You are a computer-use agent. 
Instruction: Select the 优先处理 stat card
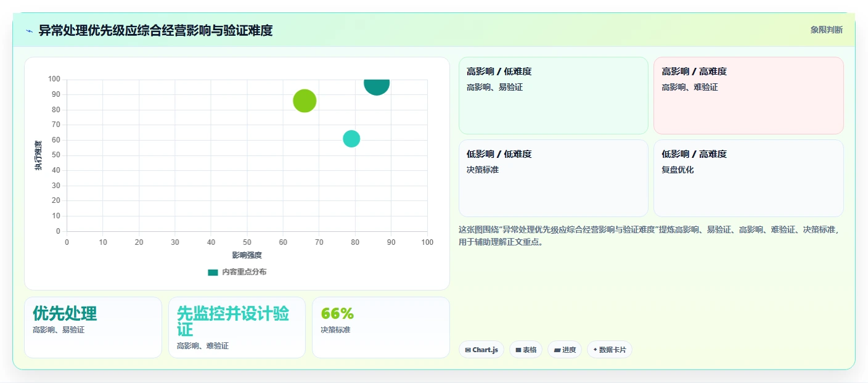tap(93, 327)
